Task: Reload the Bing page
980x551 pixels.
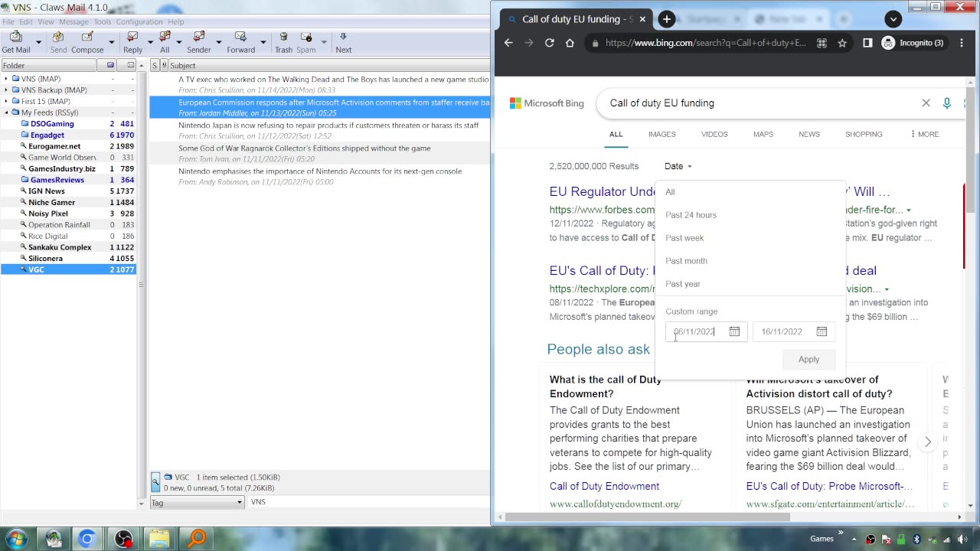Action: [549, 43]
